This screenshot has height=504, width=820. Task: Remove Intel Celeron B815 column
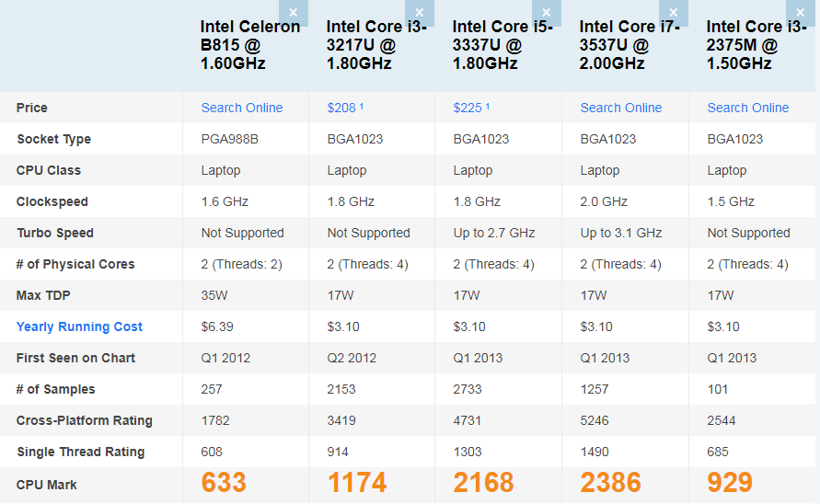(x=293, y=12)
